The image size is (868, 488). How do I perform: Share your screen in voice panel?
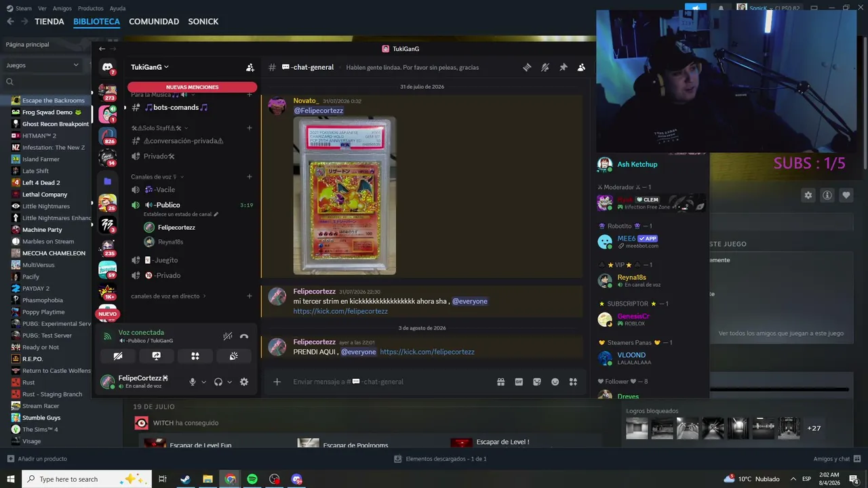click(x=156, y=356)
